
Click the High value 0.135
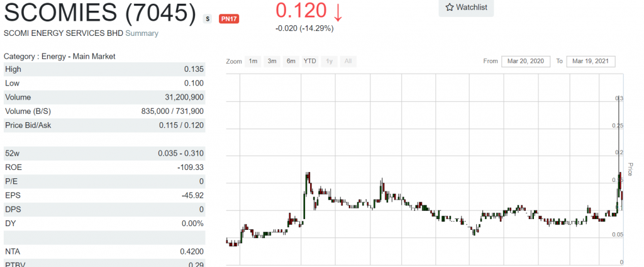click(194, 69)
